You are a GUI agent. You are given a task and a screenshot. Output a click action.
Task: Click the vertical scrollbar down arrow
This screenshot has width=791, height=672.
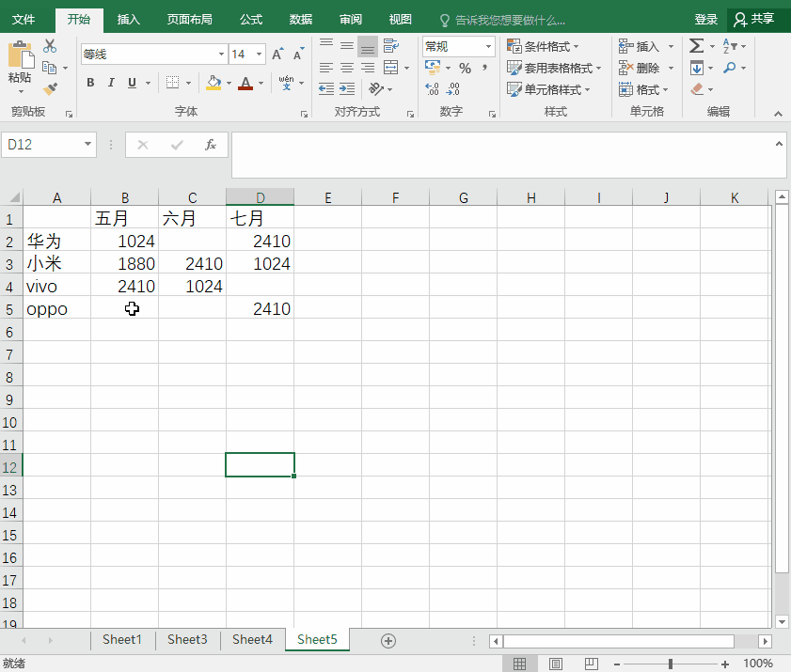click(782, 621)
